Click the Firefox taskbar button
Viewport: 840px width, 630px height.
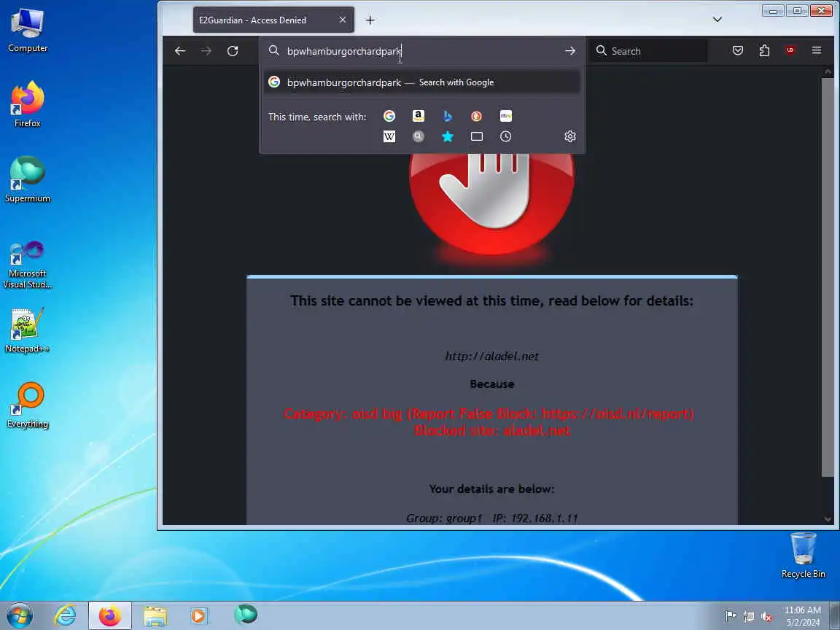(x=110, y=615)
